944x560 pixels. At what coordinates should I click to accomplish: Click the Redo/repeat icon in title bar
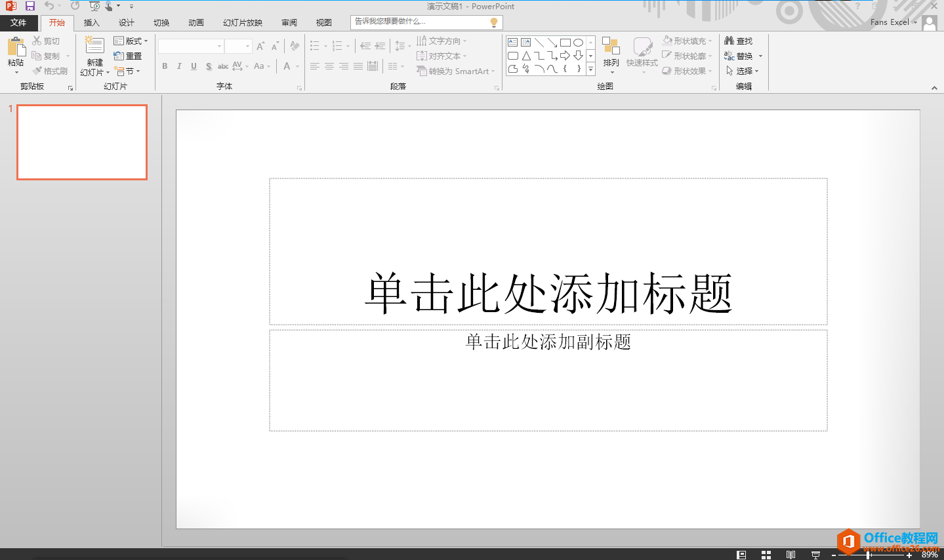[75, 6]
